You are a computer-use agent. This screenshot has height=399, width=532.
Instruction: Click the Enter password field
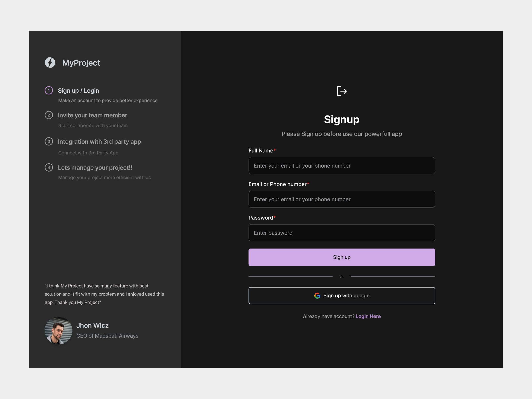pos(342,233)
